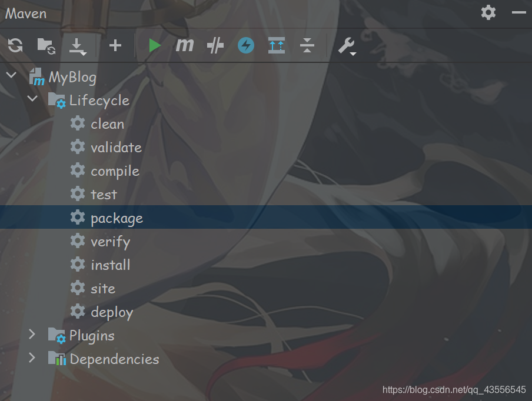The height and width of the screenshot is (401, 532).
Task: Select the site lifecycle goal
Action: 266,288
